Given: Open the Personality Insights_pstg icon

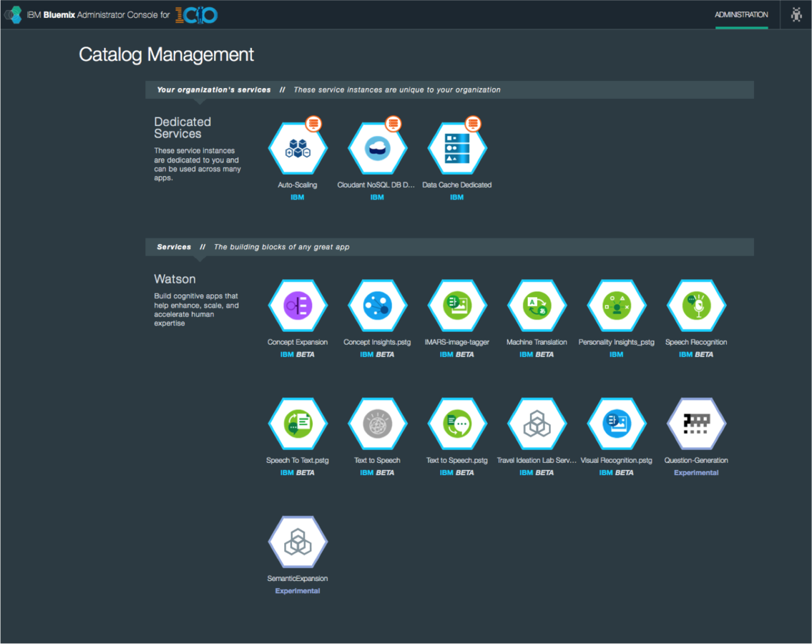Looking at the screenshot, I should pyautogui.click(x=617, y=306).
